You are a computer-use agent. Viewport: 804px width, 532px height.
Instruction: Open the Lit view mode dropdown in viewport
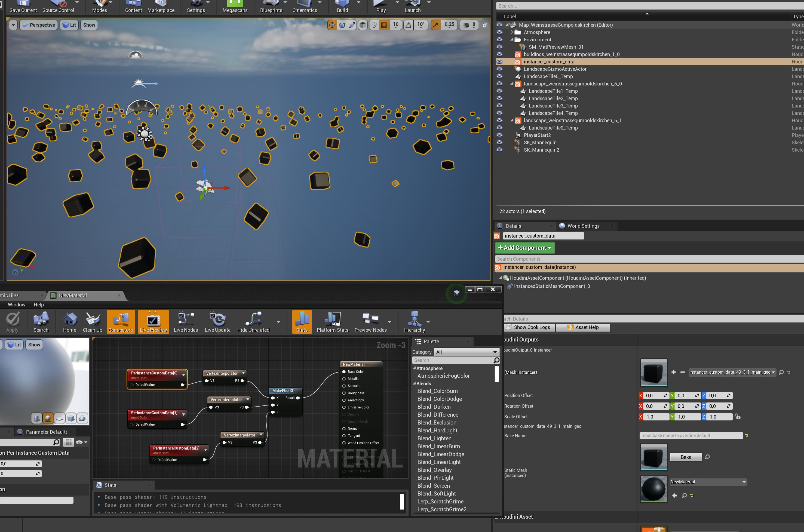[x=69, y=25]
